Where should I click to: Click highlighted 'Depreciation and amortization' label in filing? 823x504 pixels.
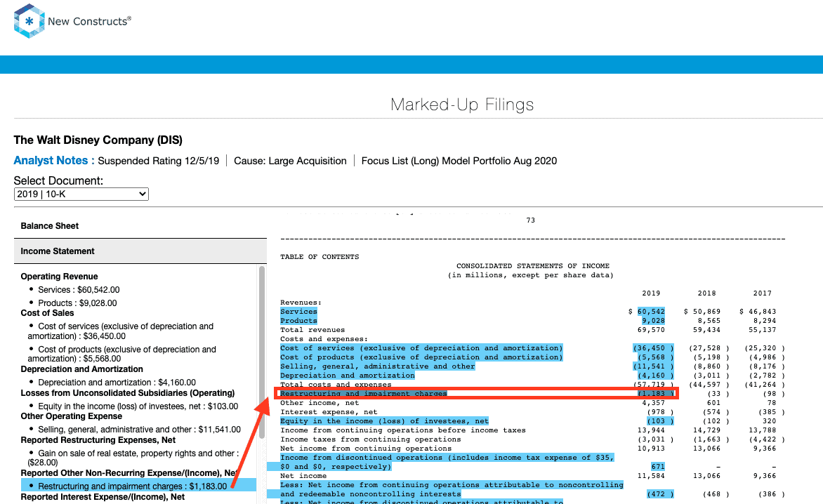(348, 376)
